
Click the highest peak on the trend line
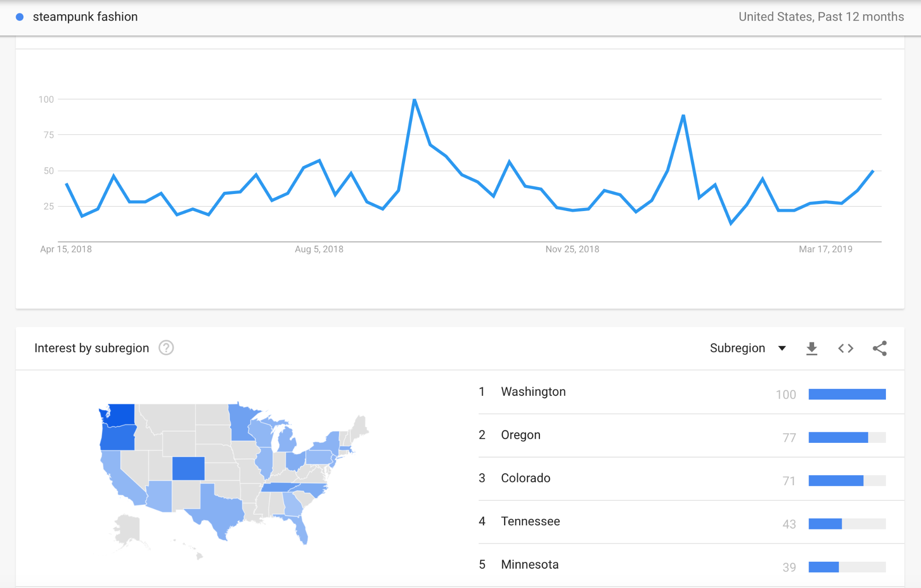[x=415, y=100]
